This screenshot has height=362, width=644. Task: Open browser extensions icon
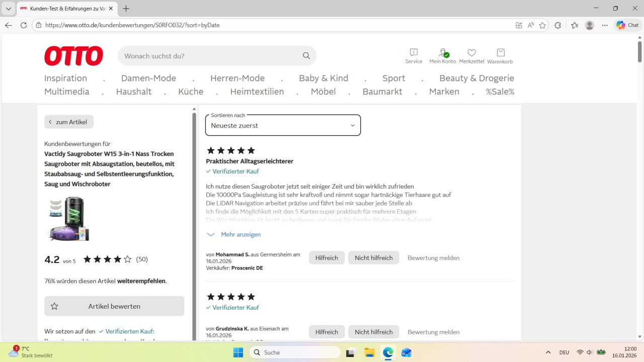tap(557, 25)
